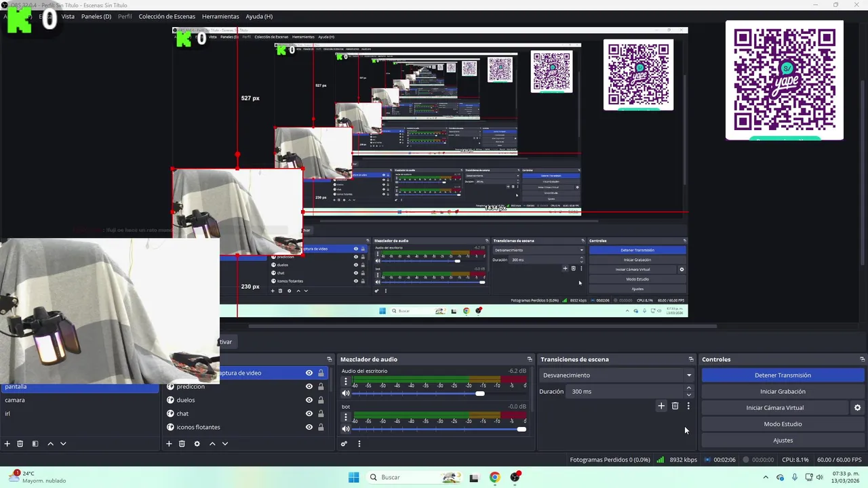Open options menu for Audio del escritorio
The width and height of the screenshot is (868, 488).
346,381
